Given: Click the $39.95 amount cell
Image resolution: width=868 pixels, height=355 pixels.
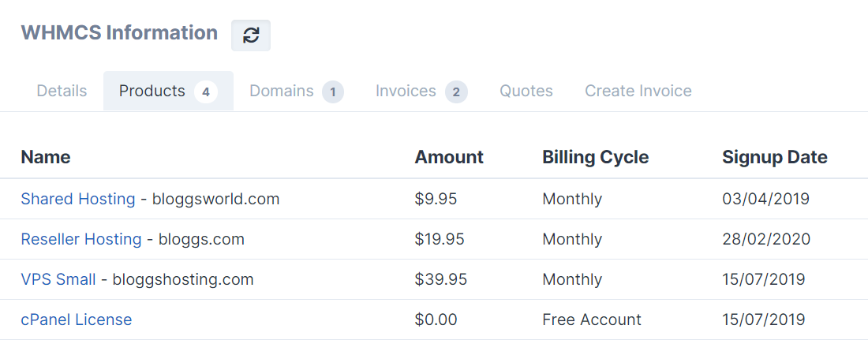Looking at the screenshot, I should click(x=440, y=279).
